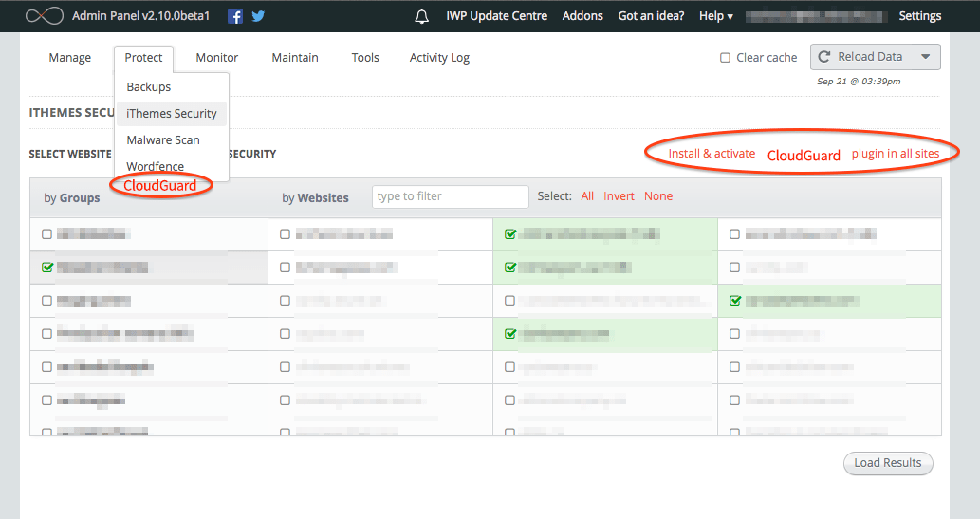The height and width of the screenshot is (519, 980).
Task: Open the notifications bell
Action: (x=422, y=16)
